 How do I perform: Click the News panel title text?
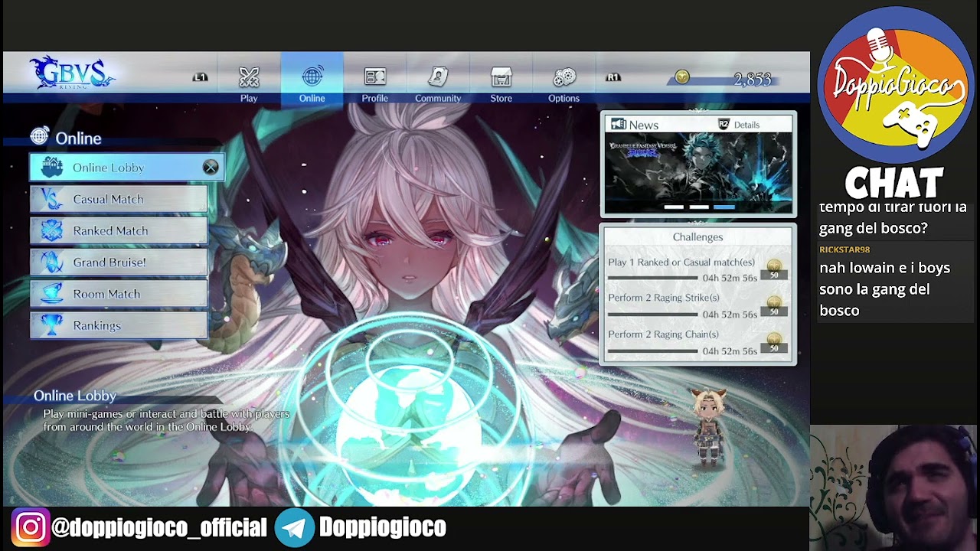(644, 125)
